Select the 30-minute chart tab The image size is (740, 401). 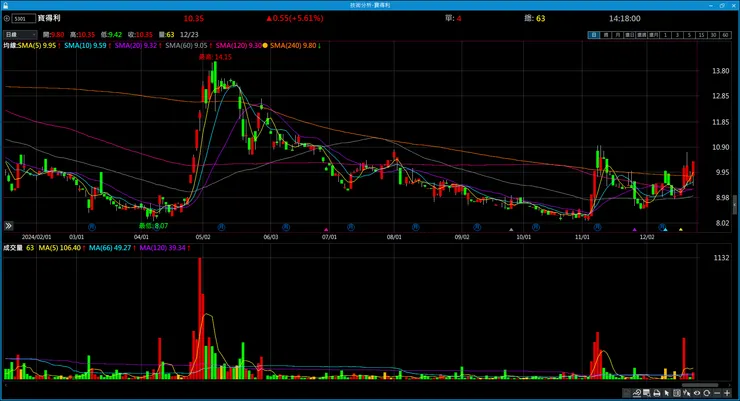coord(713,35)
